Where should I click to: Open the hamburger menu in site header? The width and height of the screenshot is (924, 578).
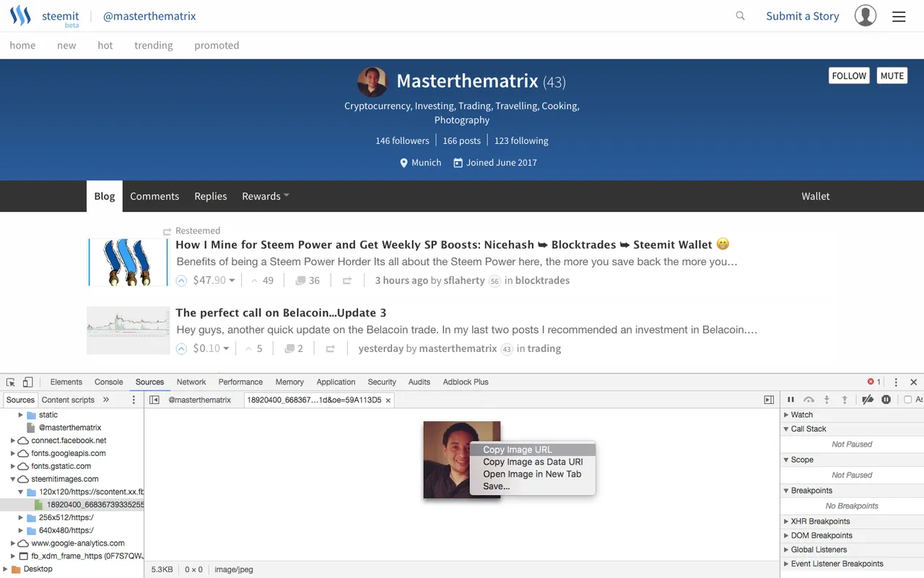(x=899, y=17)
